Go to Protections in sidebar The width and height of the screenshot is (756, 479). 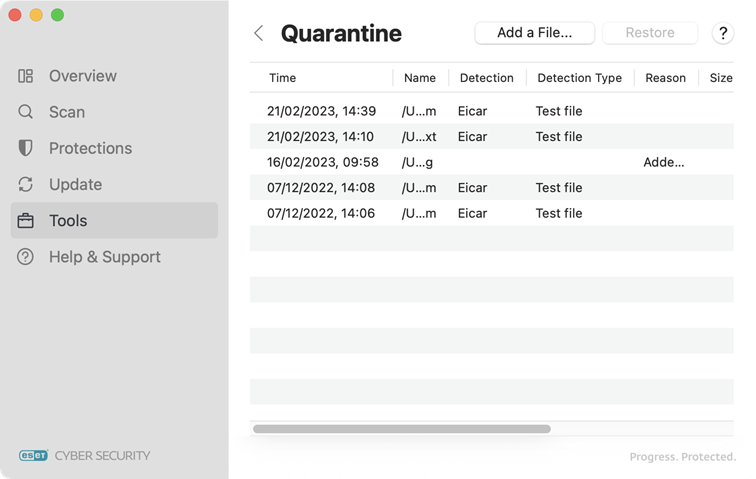[x=114, y=148]
